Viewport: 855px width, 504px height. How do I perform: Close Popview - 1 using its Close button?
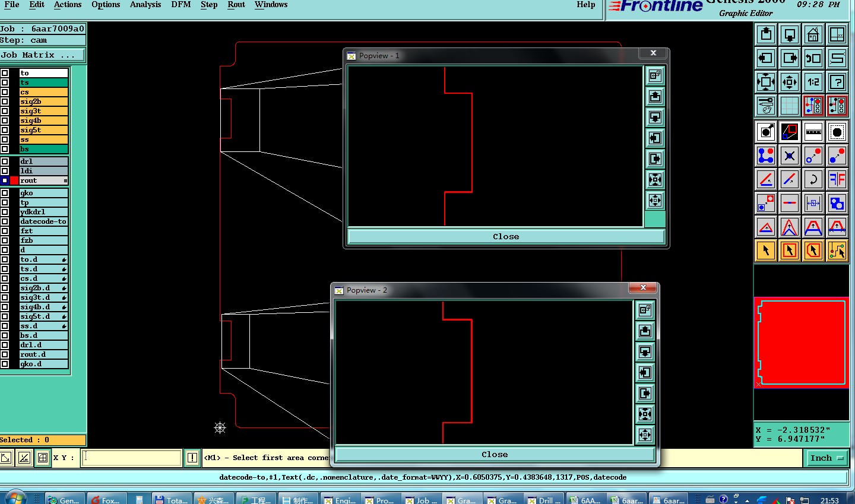(x=506, y=236)
